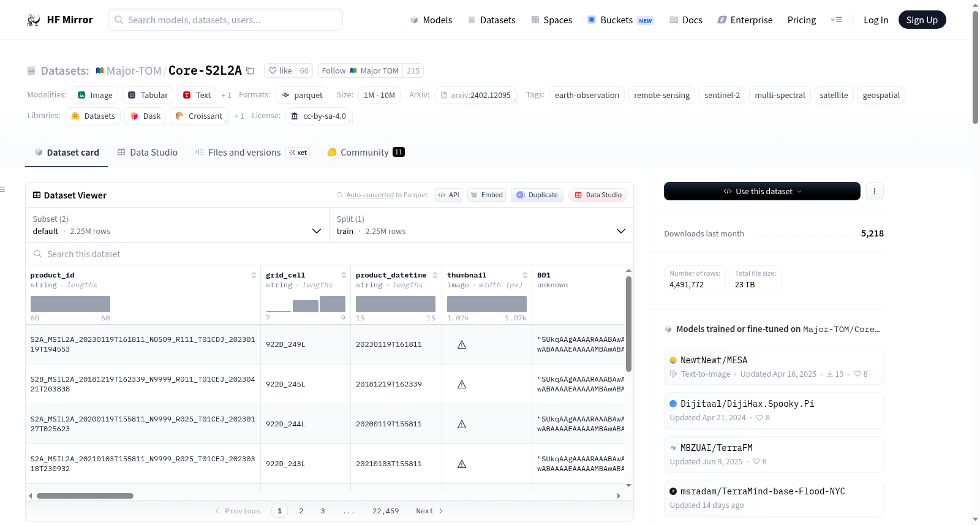Image resolution: width=980 pixels, height=525 pixels.
Task: Open the three-dot menu beside Use this dataset
Action: click(874, 191)
